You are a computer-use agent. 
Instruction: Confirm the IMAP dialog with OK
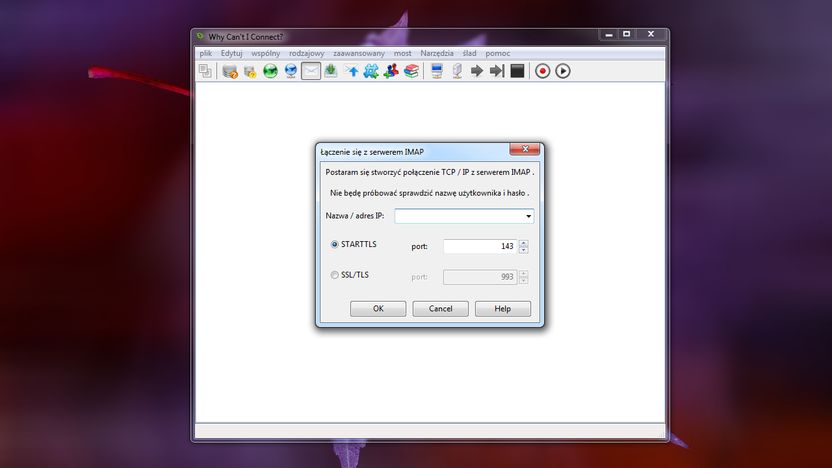click(x=378, y=309)
